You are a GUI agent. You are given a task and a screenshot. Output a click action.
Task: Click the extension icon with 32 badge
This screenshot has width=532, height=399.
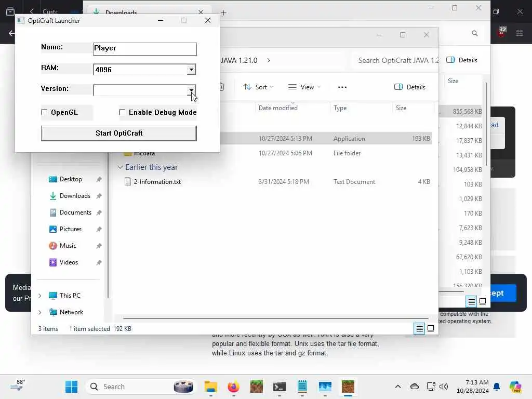501,32
